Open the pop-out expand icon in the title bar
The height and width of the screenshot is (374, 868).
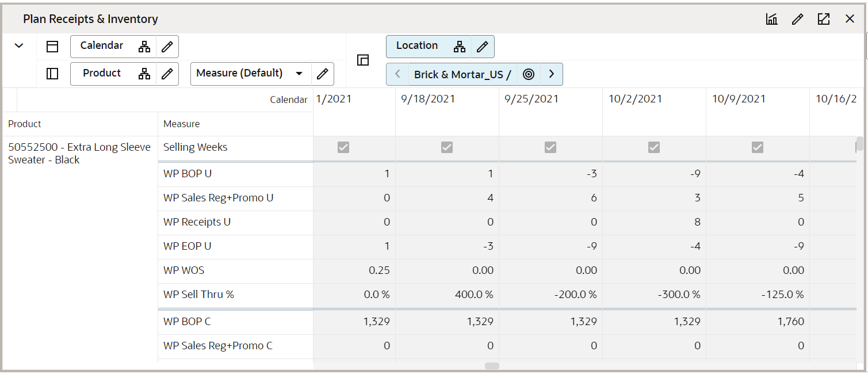823,19
